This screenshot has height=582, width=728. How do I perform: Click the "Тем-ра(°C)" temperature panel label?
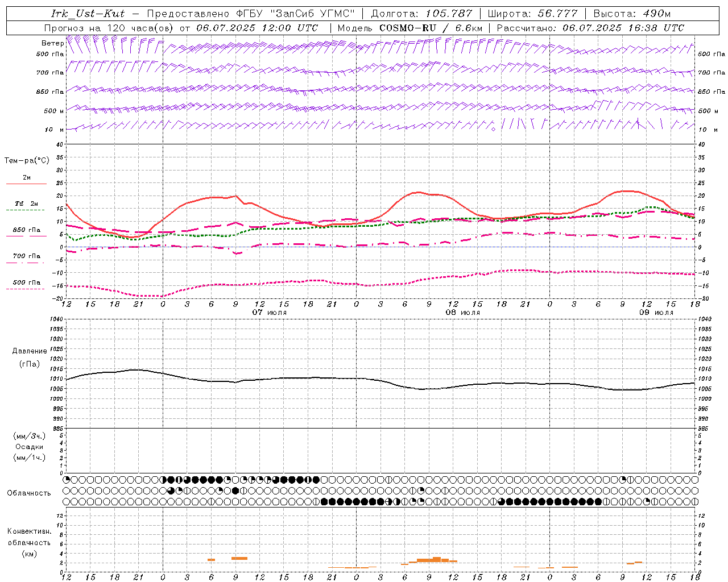click(27, 160)
